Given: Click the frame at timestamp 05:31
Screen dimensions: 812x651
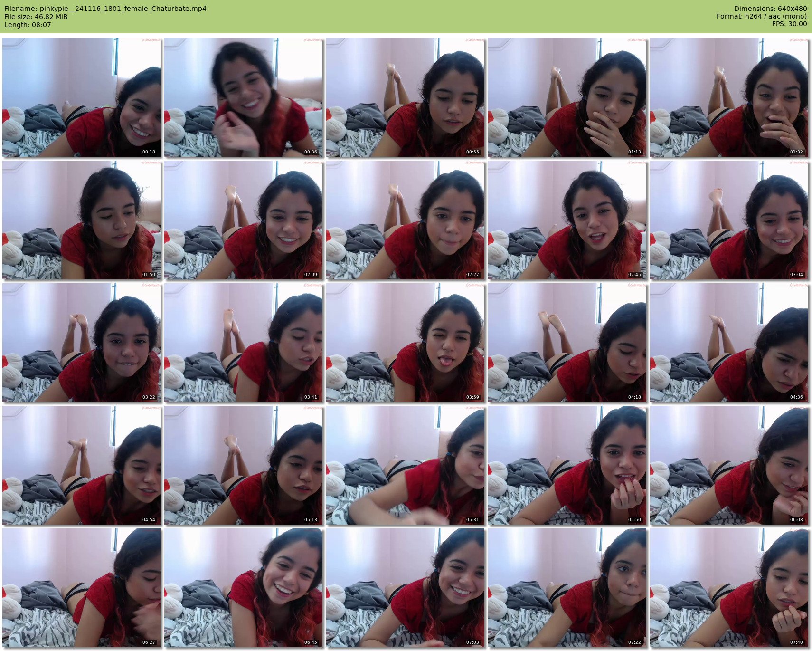Looking at the screenshot, I should pos(406,465).
